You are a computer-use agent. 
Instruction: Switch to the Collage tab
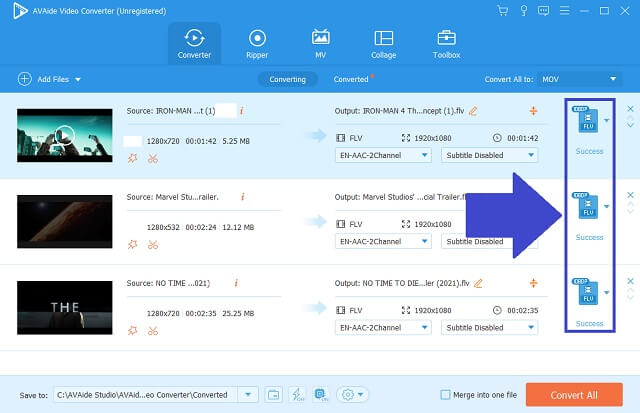point(383,44)
